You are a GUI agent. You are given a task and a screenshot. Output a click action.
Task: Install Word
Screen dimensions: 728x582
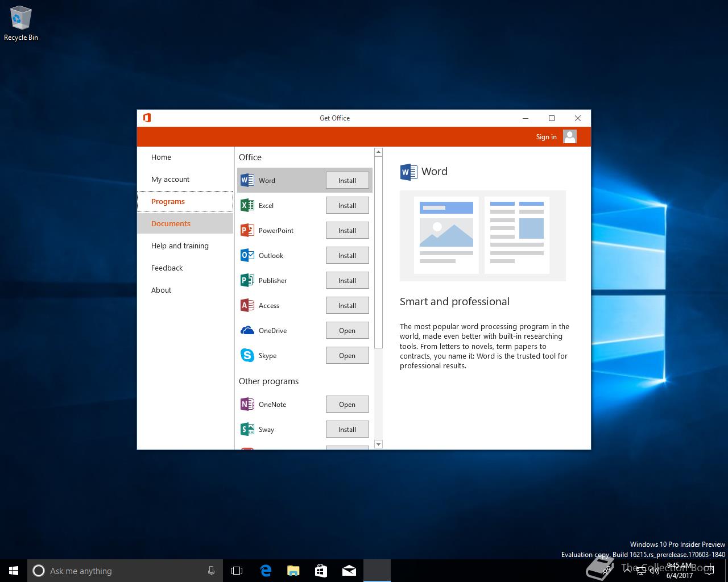coord(347,180)
